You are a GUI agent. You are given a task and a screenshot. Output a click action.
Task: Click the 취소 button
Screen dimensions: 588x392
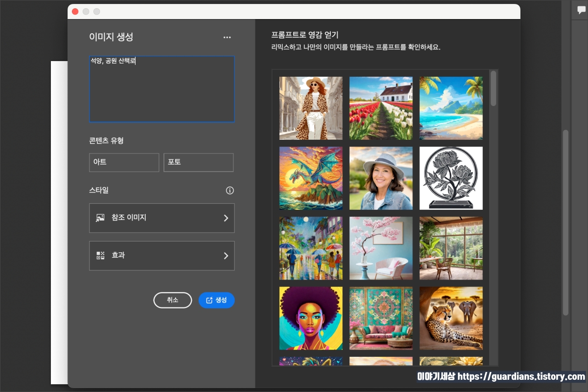click(x=173, y=300)
